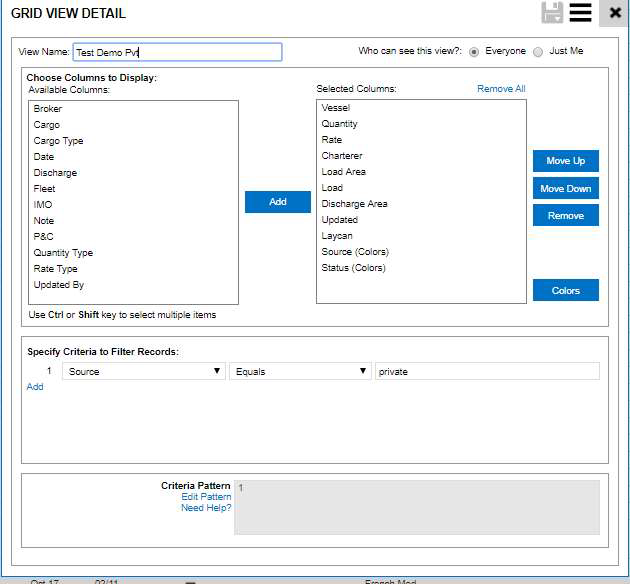This screenshot has height=584, width=630.
Task: Click the Add column button
Action: (277, 202)
